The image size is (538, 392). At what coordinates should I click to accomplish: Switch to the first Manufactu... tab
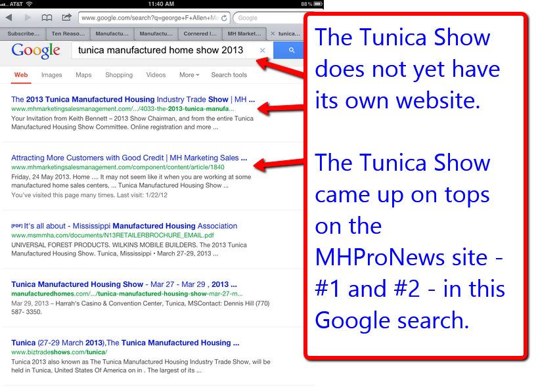tap(112, 33)
